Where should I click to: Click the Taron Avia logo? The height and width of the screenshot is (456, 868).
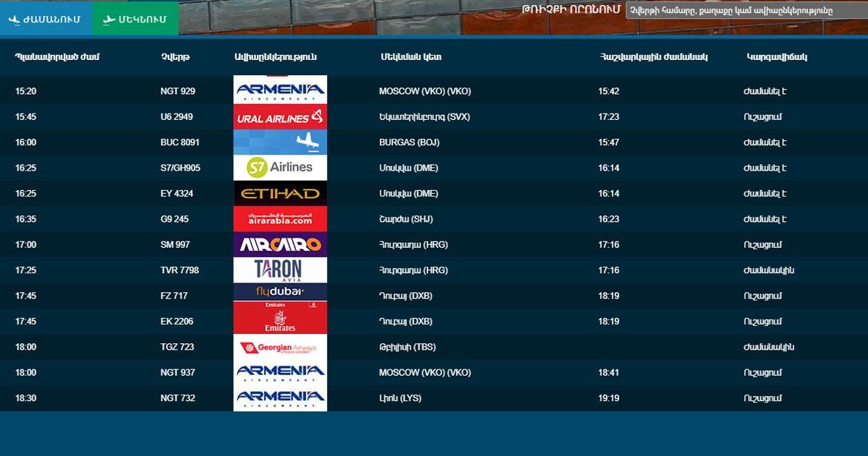point(280,270)
